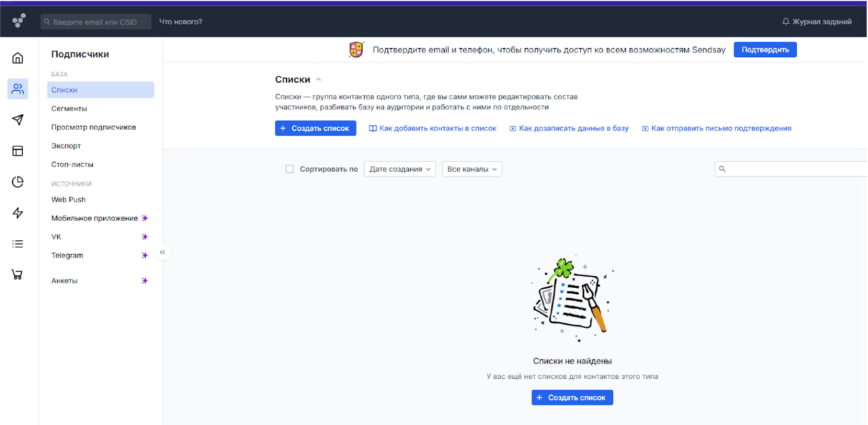The height and width of the screenshot is (425, 868).
Task: Click the list icon in sidebar
Action: 18,244
